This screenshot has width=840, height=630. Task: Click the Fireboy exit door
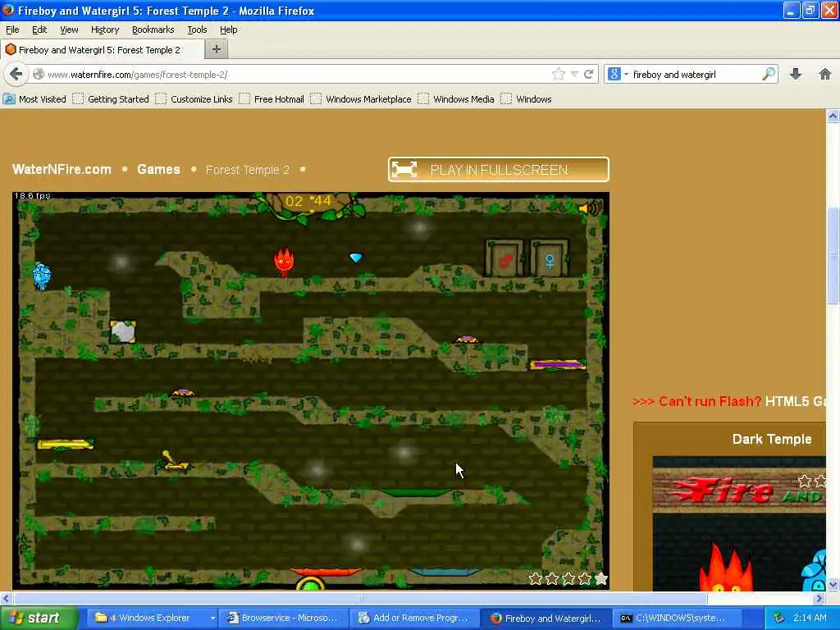click(504, 258)
